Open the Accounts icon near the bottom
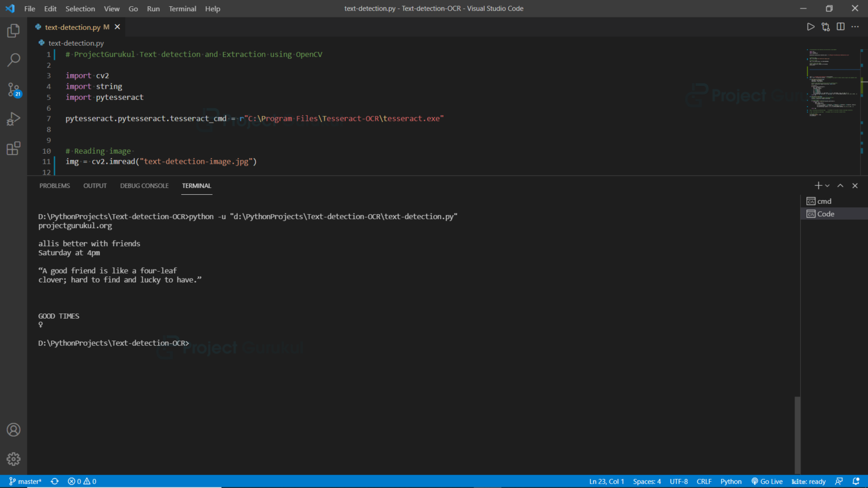Viewport: 868px width, 488px height. tap(13, 430)
